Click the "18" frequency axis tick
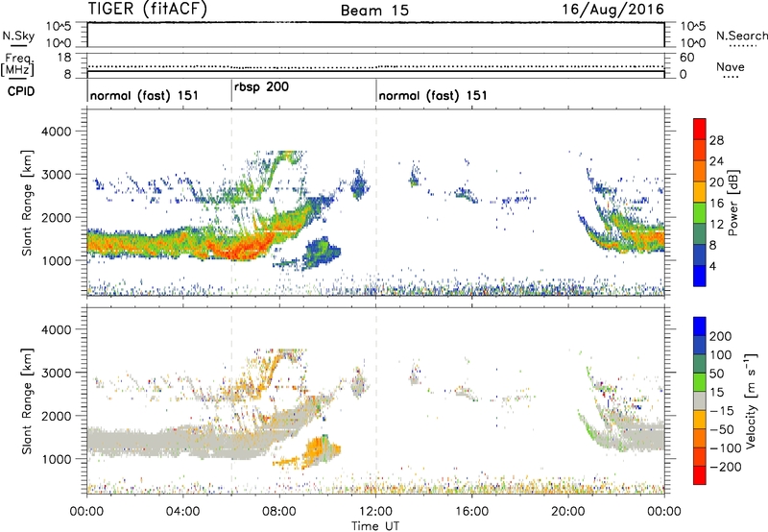 (x=64, y=58)
